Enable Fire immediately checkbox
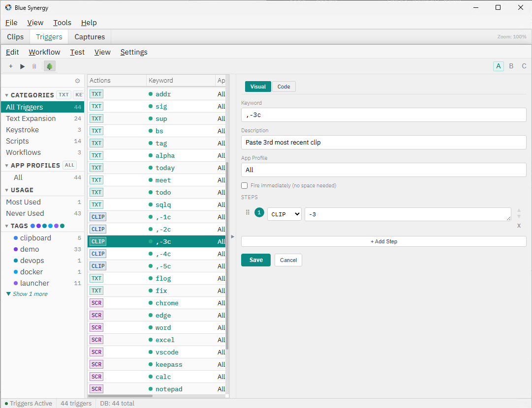Viewport: 532px width, 408px height. (244, 186)
